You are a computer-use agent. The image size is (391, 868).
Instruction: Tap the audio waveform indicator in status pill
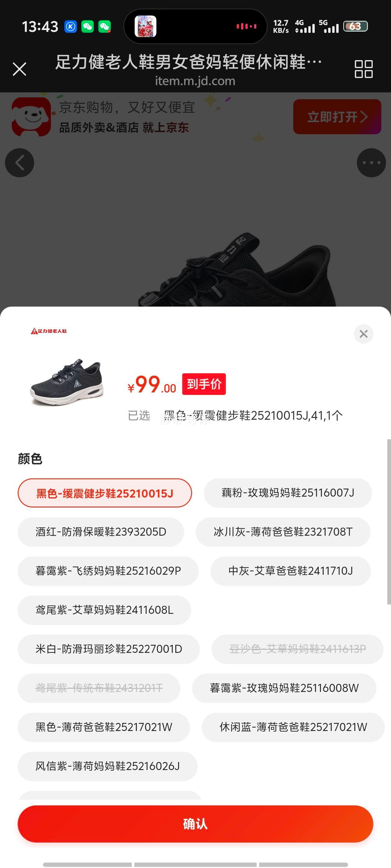pyautogui.click(x=246, y=26)
